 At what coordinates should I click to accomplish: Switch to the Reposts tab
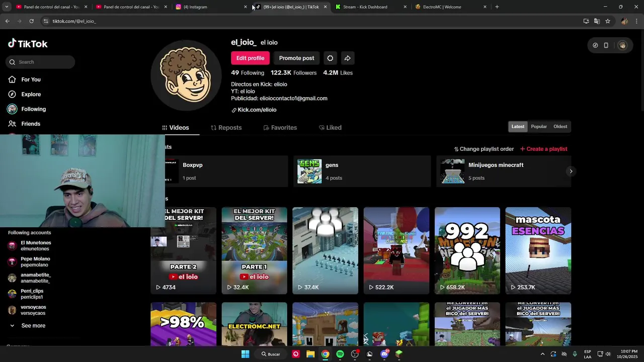point(226,128)
